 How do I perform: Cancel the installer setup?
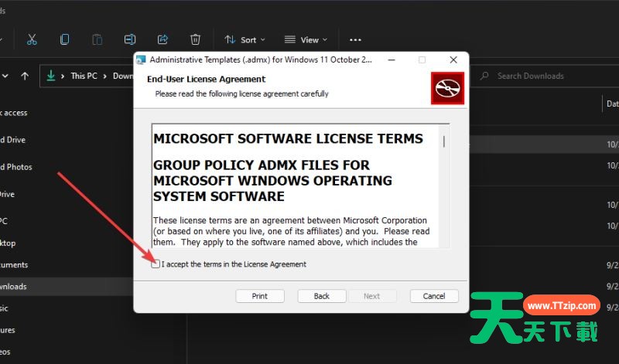click(x=434, y=296)
